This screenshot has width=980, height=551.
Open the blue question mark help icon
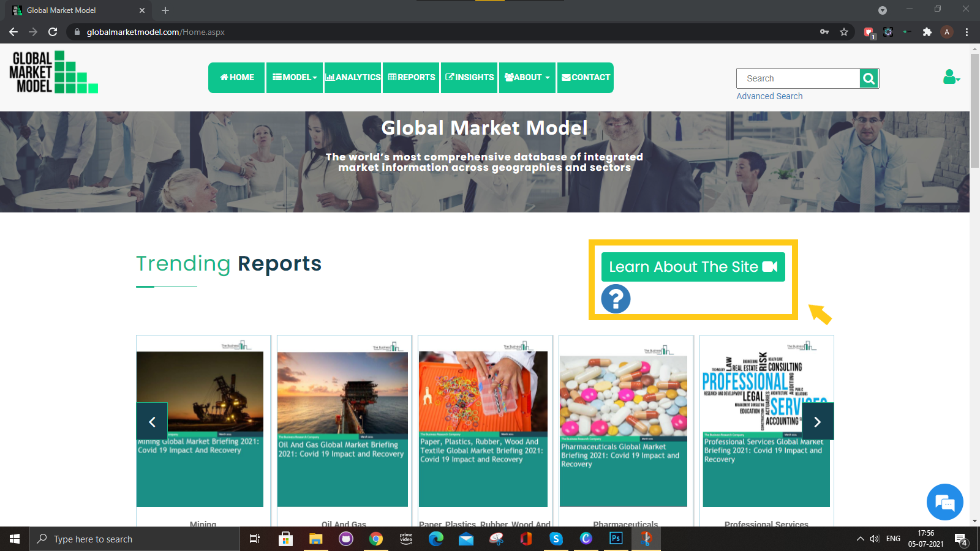[x=616, y=299]
